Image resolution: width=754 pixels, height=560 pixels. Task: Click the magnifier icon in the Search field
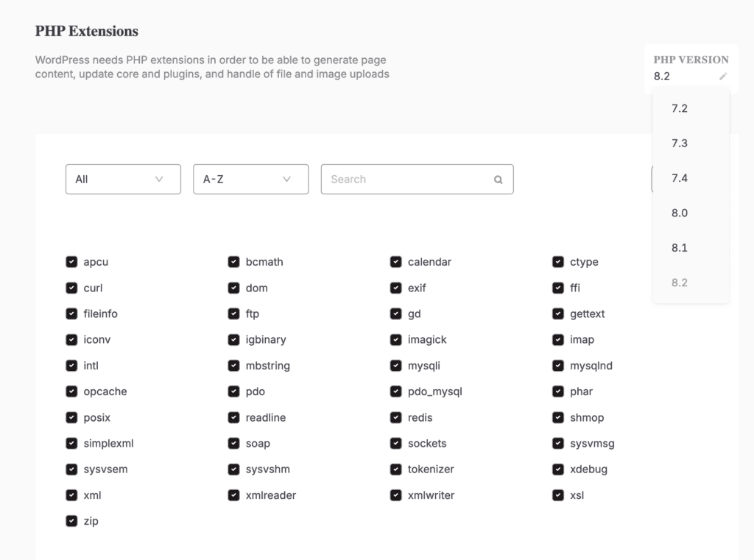click(498, 179)
